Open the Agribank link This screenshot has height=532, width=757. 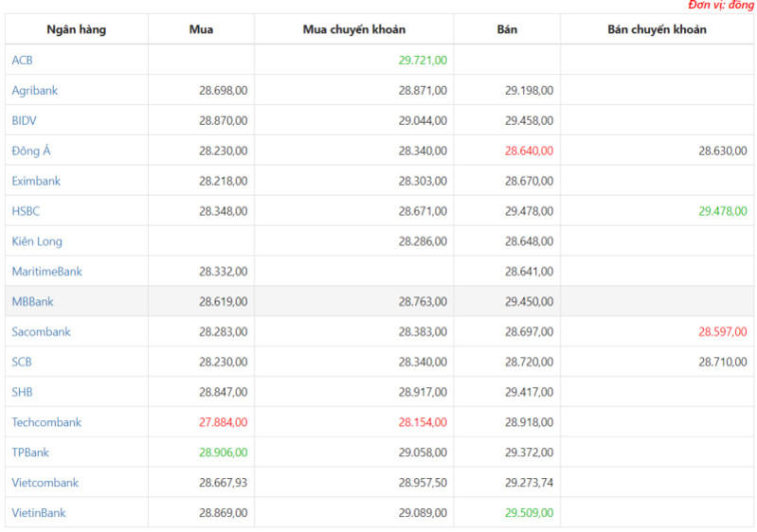pos(35,91)
